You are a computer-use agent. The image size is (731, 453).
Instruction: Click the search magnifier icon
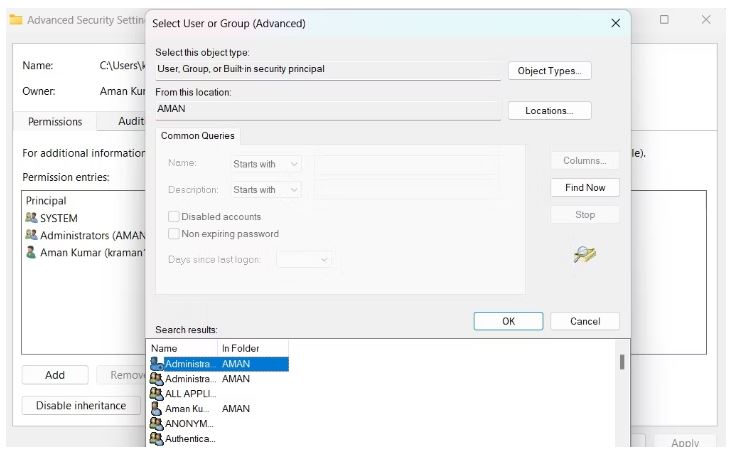pos(585,254)
